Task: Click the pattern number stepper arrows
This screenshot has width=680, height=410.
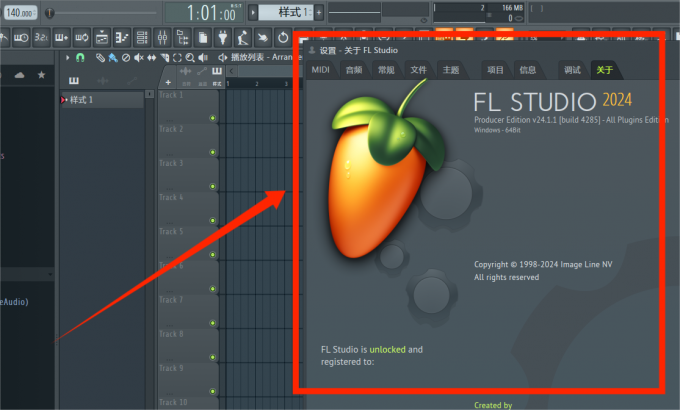Action: tap(309, 13)
